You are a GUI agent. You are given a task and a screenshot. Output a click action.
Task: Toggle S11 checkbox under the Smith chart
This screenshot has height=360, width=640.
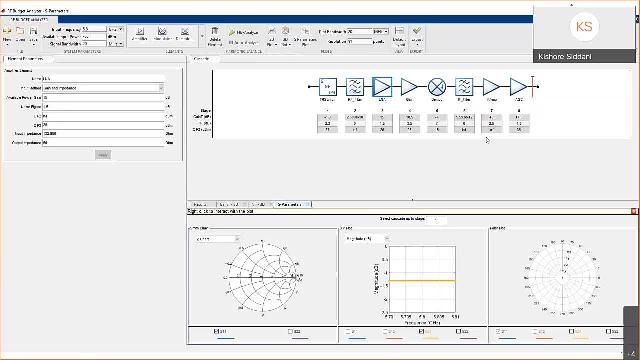(x=216, y=331)
